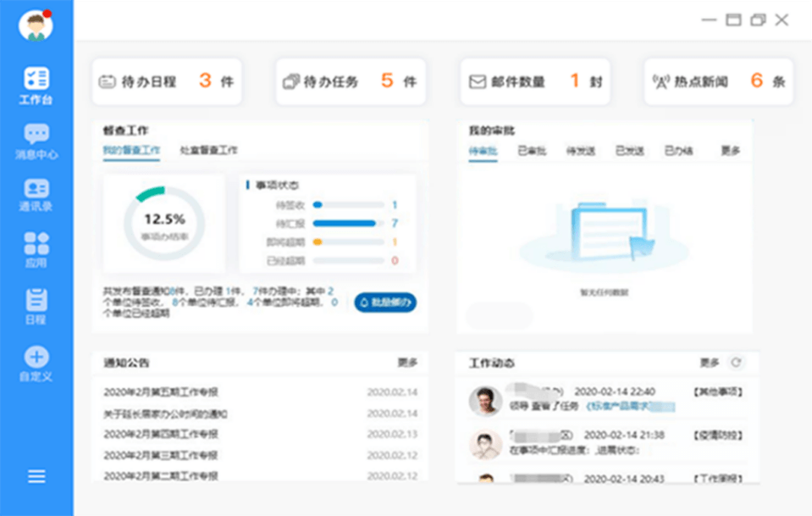The width and height of the screenshot is (812, 516).
Task: Open 消息中心 message center in sidebar
Action: [36, 134]
